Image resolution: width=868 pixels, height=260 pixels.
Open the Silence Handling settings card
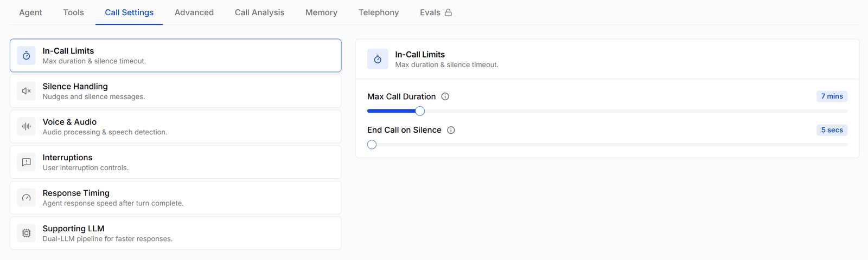(176, 91)
